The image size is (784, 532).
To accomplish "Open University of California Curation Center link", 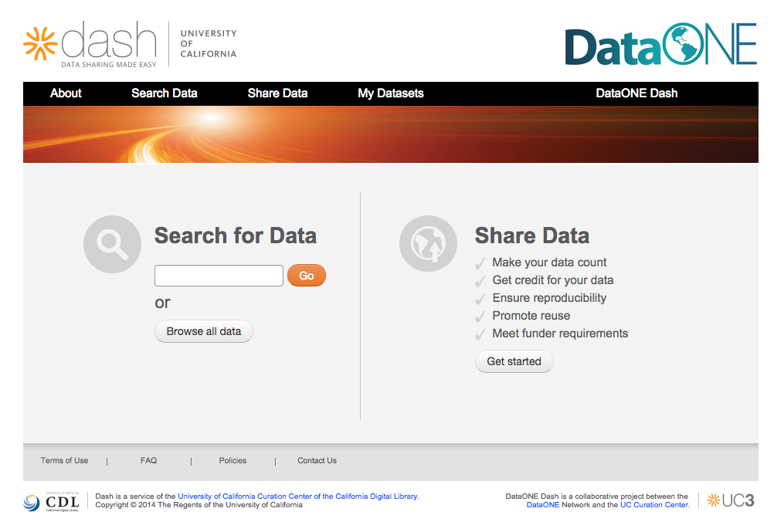I will (298, 496).
